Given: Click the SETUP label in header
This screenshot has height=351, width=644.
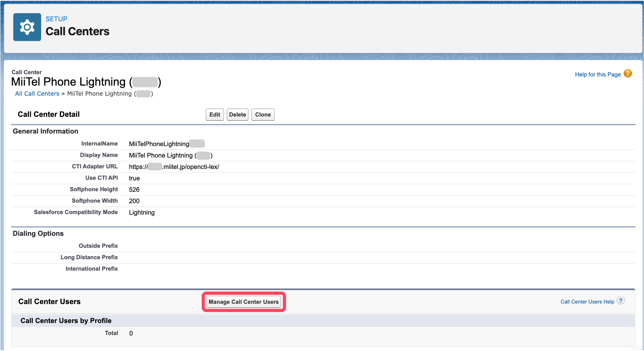Looking at the screenshot, I should [56, 19].
